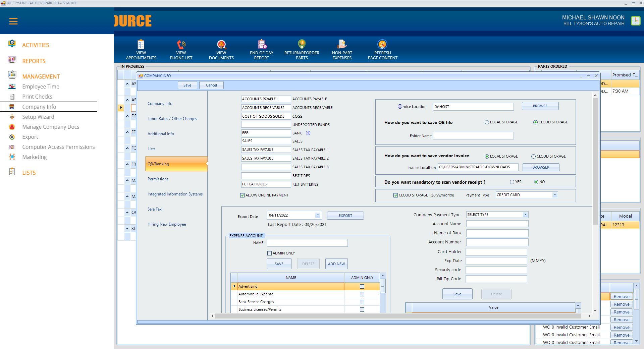Expand the Company Payment Type dropdown
Image resolution: width=644 pixels, height=349 pixels.
(525, 215)
